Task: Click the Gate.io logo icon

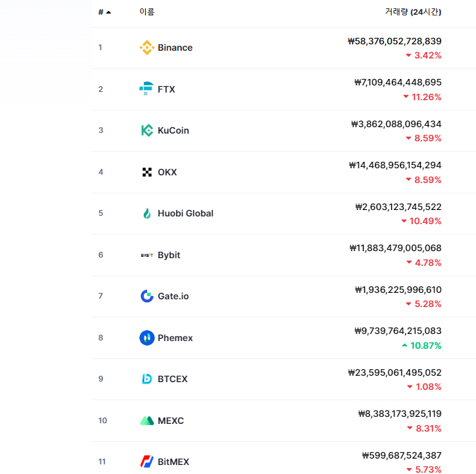Action: 146,296
